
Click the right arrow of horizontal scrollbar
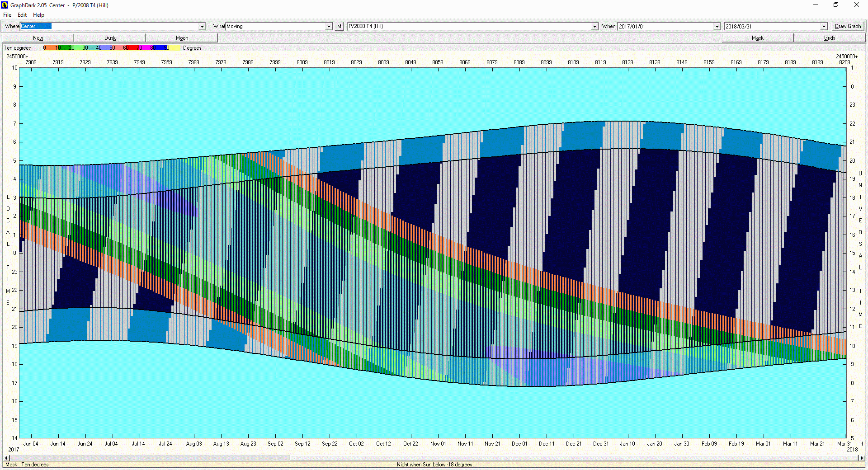pyautogui.click(x=862, y=458)
